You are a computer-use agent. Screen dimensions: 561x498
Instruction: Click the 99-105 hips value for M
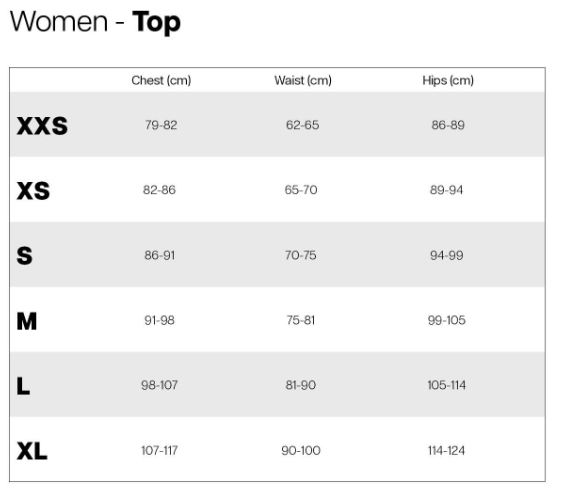(447, 320)
